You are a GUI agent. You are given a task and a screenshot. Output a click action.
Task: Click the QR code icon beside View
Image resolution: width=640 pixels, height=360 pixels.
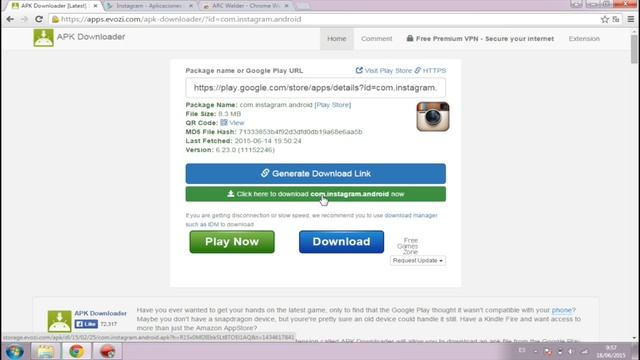[224, 122]
